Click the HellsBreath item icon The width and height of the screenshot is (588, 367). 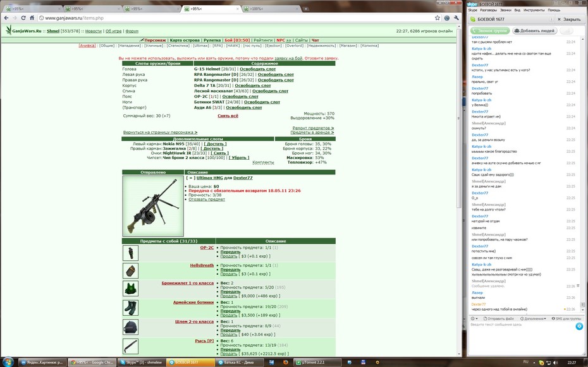point(130,270)
